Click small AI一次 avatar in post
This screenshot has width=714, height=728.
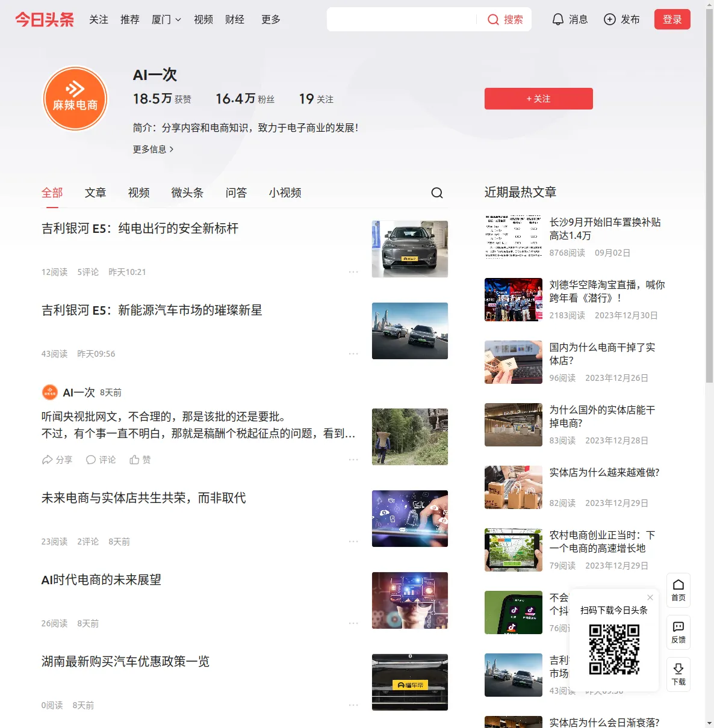(x=50, y=392)
